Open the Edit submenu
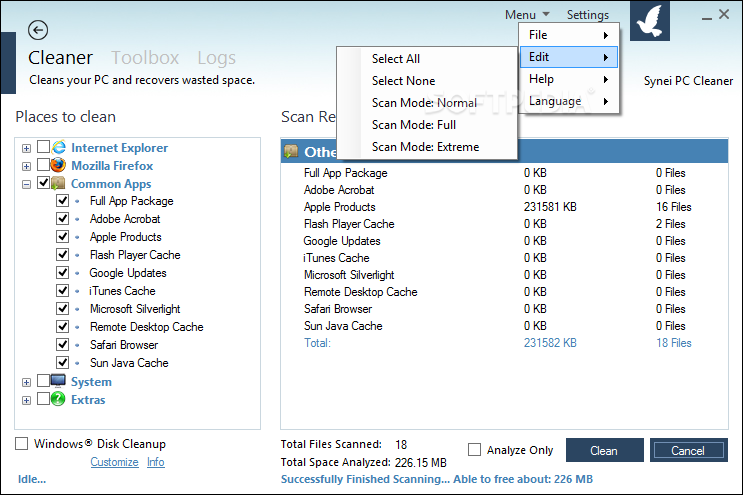Image resolution: width=743 pixels, height=495 pixels. [569, 57]
